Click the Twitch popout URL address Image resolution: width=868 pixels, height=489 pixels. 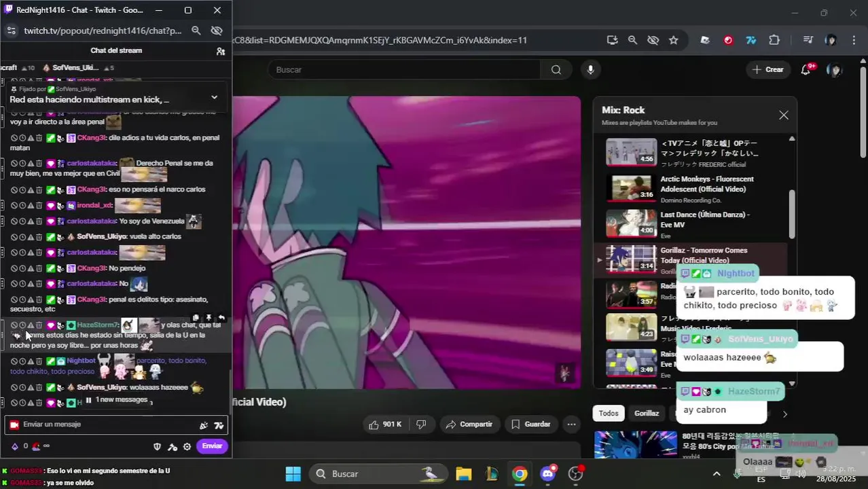103,31
